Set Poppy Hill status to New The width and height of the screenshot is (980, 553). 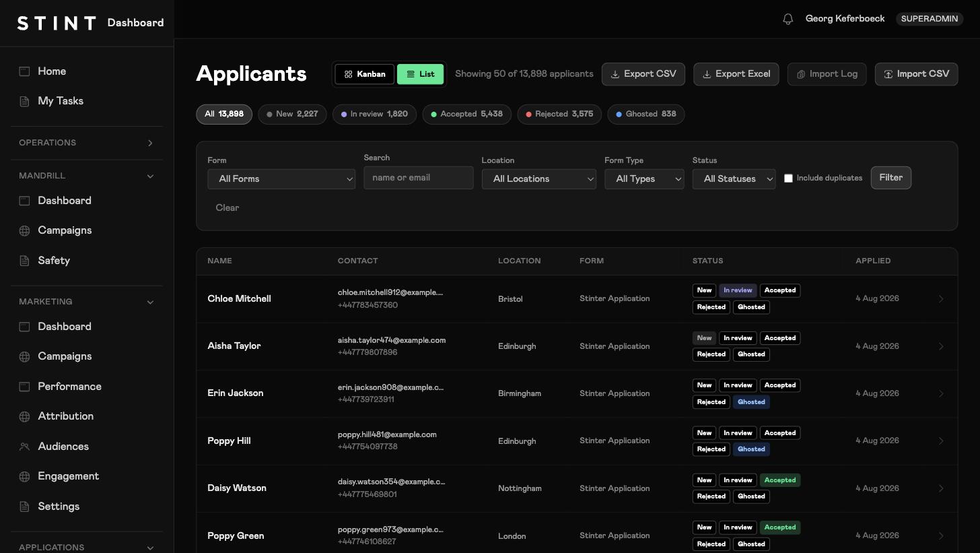(x=704, y=433)
